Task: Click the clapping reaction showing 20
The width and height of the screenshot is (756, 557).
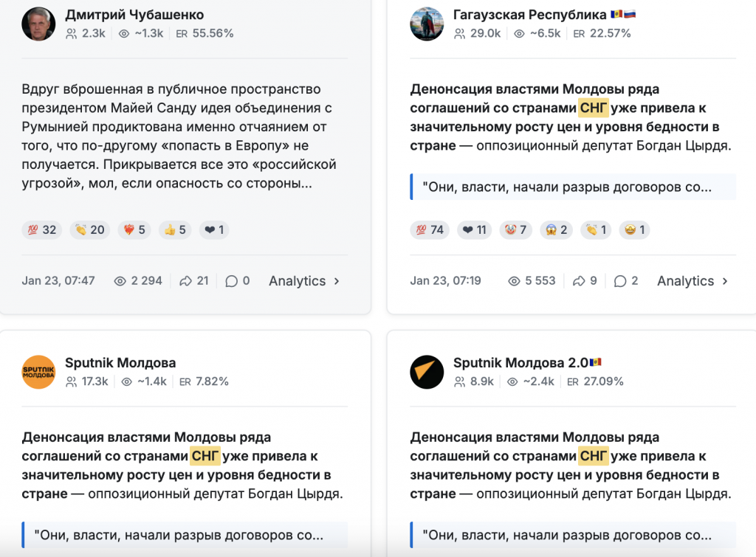Action: [x=89, y=230]
